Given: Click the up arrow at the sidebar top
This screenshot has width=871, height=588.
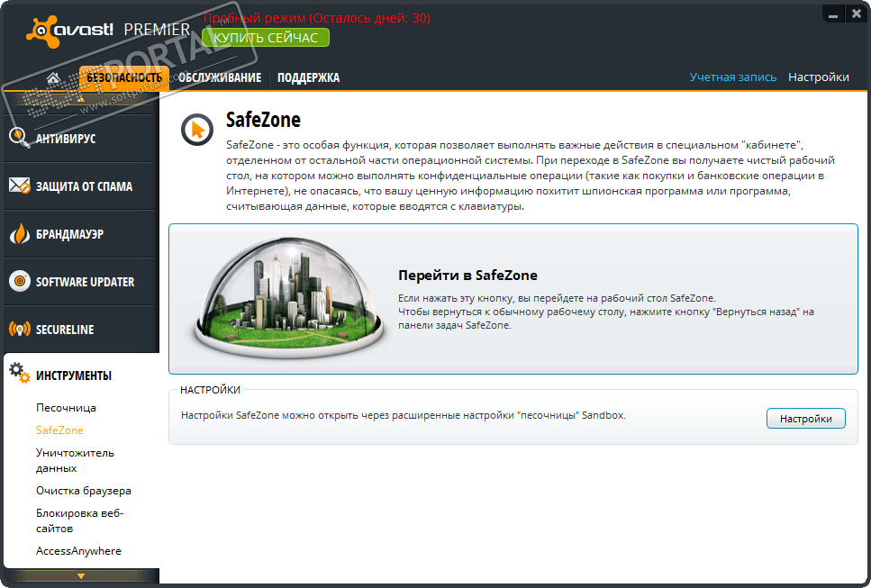Looking at the screenshot, I should pyautogui.click(x=81, y=99).
